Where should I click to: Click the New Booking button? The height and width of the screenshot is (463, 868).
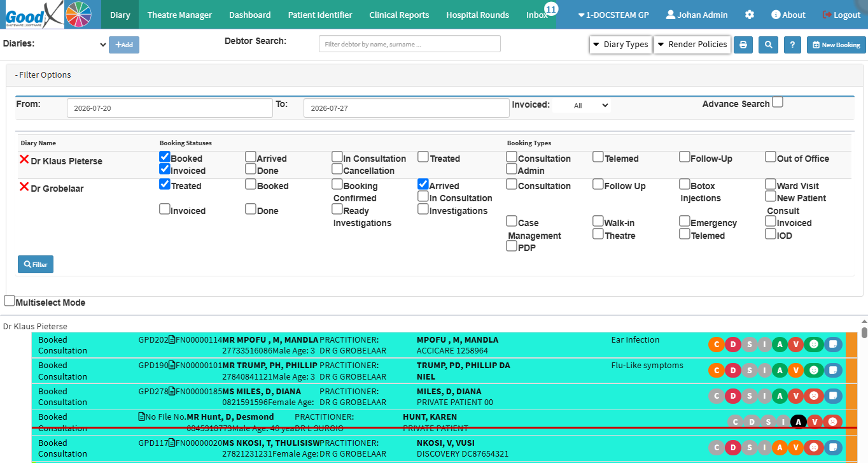pyautogui.click(x=836, y=45)
